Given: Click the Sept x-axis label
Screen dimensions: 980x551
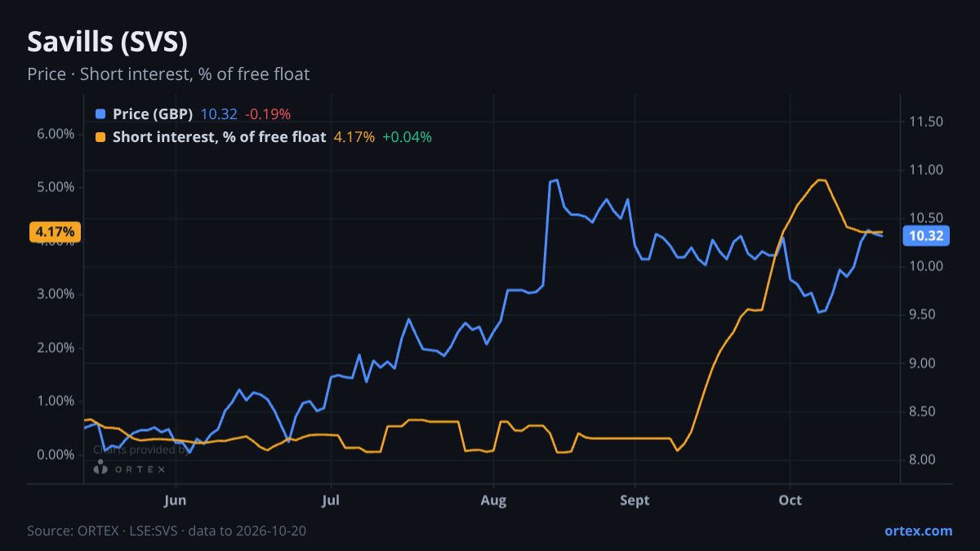Looking at the screenshot, I should (635, 500).
